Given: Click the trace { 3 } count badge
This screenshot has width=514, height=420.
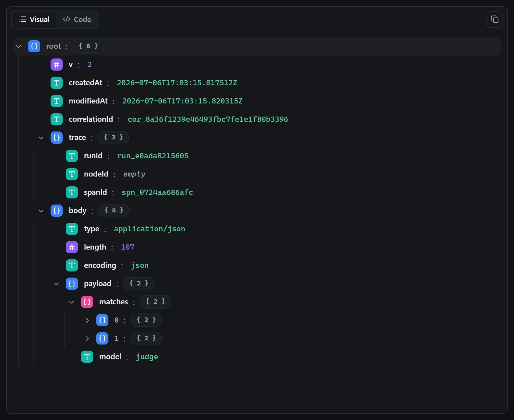Looking at the screenshot, I should click(x=113, y=137).
